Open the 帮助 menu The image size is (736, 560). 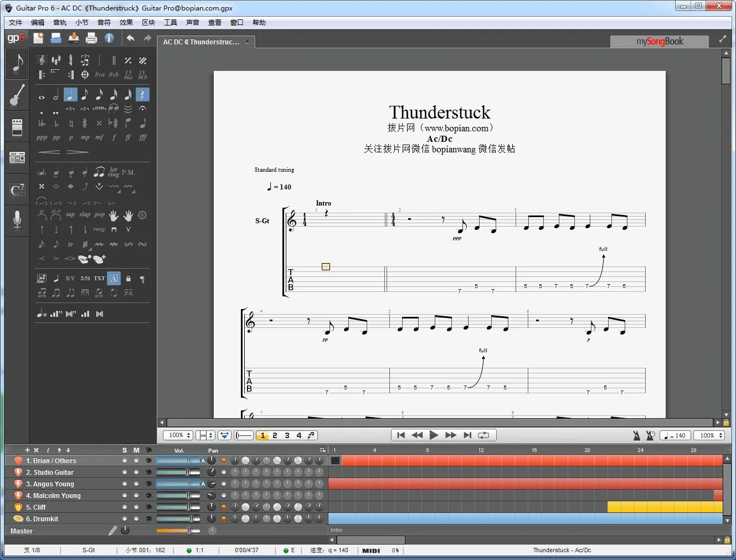[x=259, y=23]
